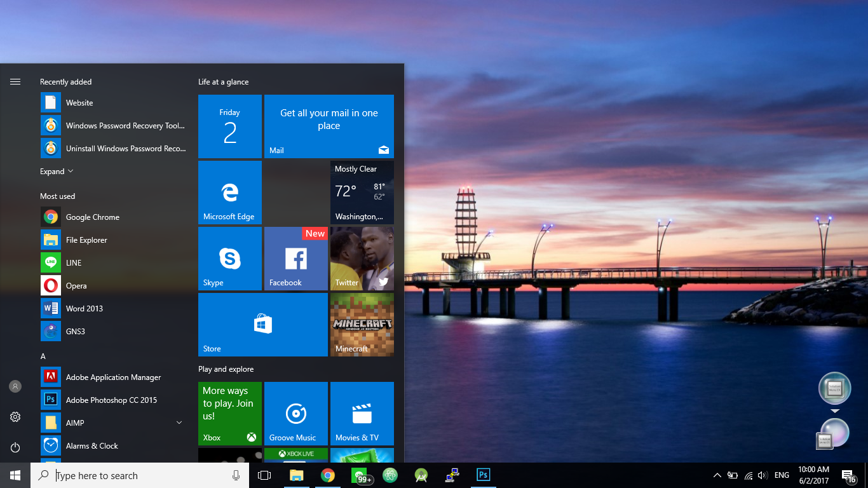This screenshot has width=868, height=488.
Task: Open the Facebook tile
Action: coord(296,259)
